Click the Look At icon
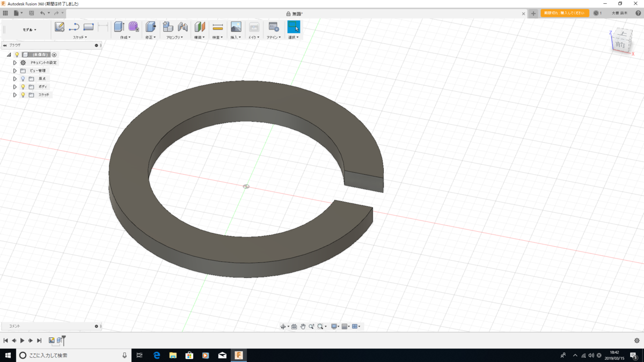The height and width of the screenshot is (362, 644). coord(294,327)
